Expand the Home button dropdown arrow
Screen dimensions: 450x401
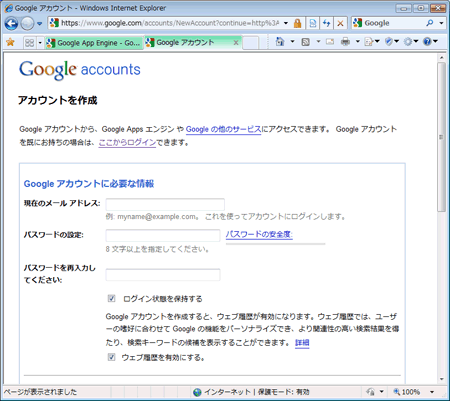click(x=292, y=42)
